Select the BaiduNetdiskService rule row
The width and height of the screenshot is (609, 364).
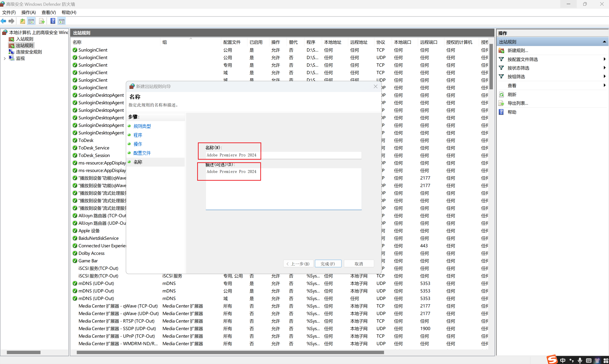click(99, 238)
